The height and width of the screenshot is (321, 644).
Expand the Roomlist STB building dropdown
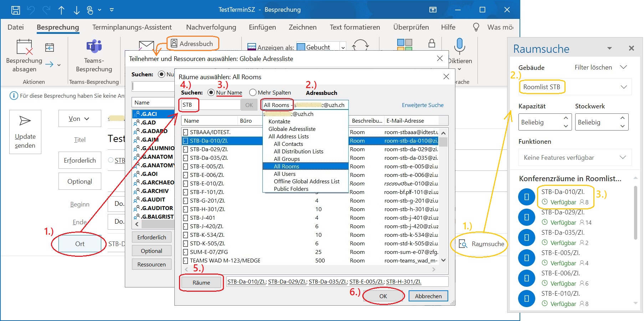tap(623, 87)
